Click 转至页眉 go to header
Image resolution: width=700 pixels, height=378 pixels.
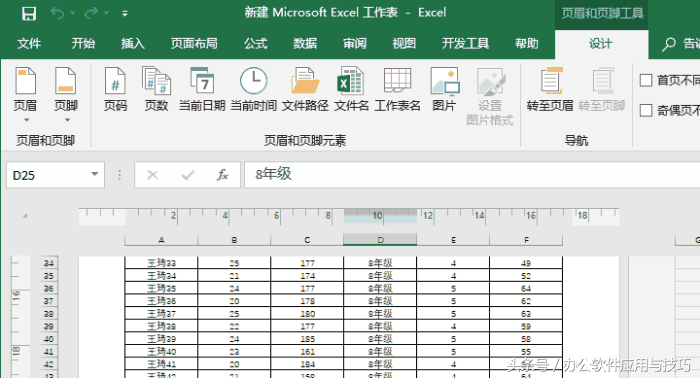(x=550, y=89)
